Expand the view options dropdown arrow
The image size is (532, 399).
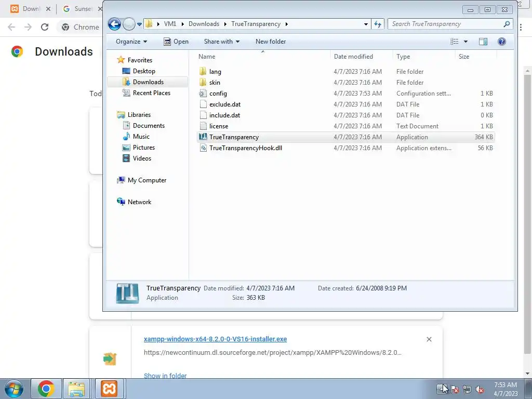[x=465, y=42]
